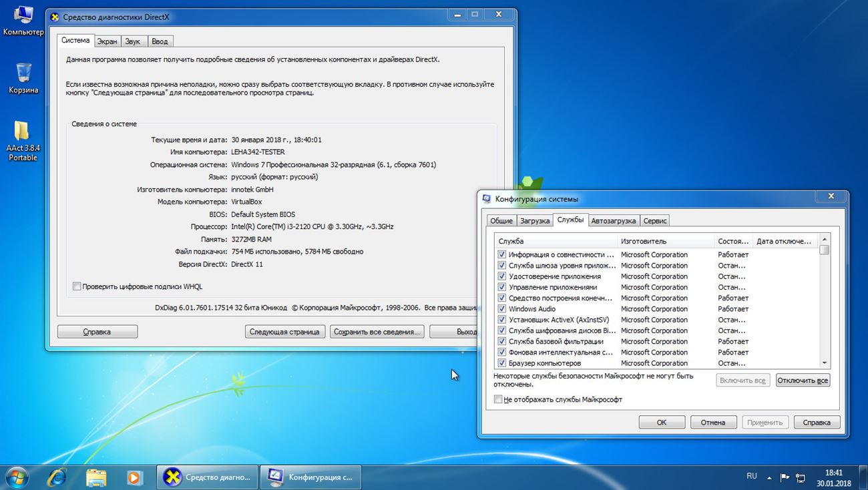Click the services list scrollbar down arrow
The image size is (868, 490).
(x=825, y=362)
